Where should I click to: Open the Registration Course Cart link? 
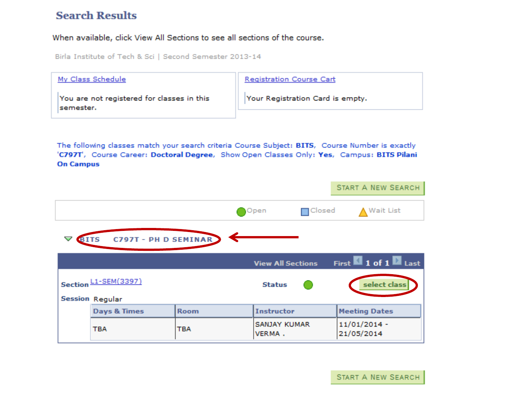[x=290, y=79]
